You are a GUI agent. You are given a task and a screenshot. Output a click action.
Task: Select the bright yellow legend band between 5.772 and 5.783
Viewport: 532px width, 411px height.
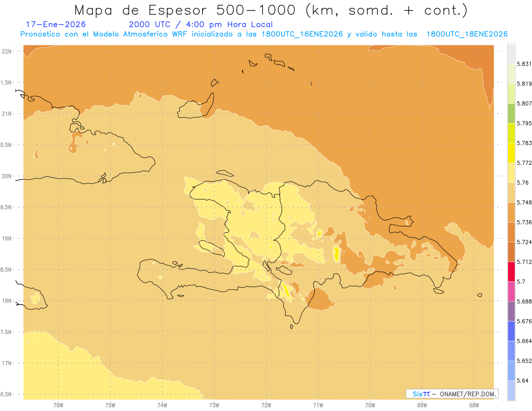511,153
